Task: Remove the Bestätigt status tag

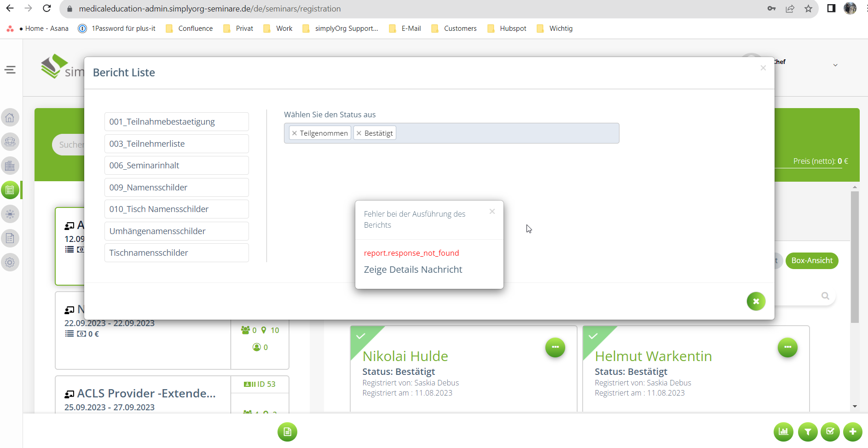Action: click(359, 133)
